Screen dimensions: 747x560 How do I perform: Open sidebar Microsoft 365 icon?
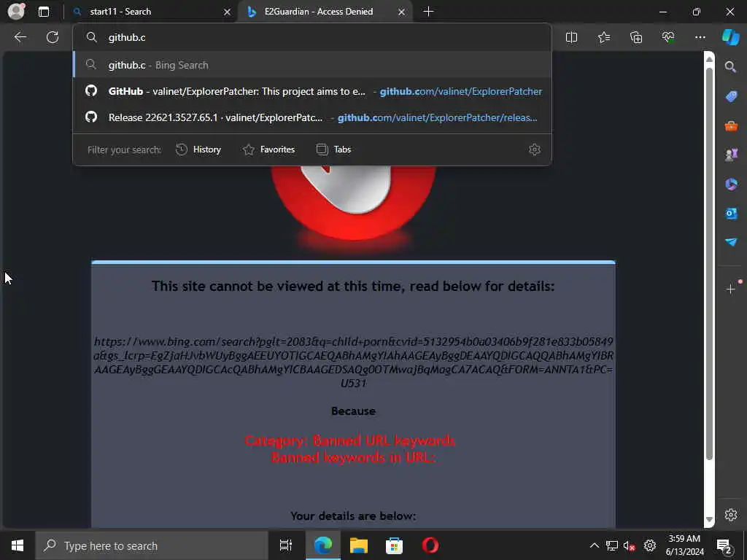coord(731,184)
